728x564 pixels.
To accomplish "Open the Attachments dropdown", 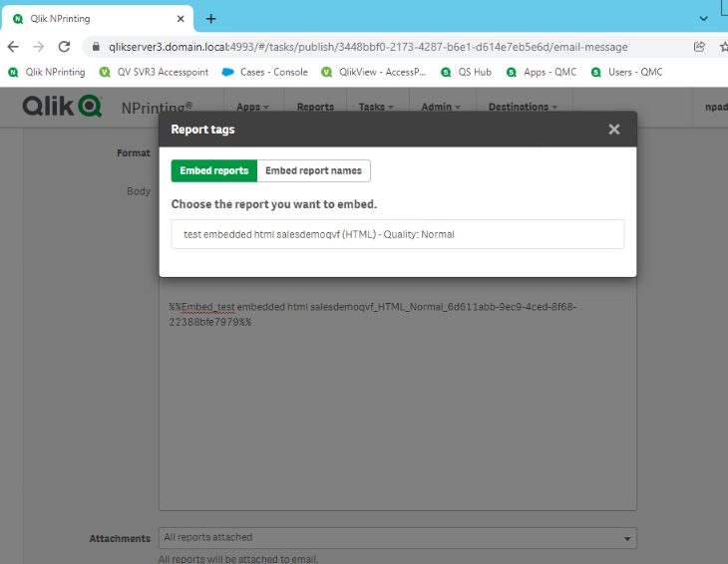I will click(398, 538).
